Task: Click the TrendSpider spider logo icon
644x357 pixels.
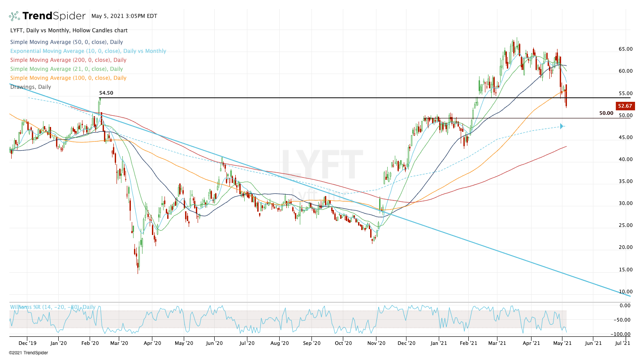Action: tap(14, 16)
